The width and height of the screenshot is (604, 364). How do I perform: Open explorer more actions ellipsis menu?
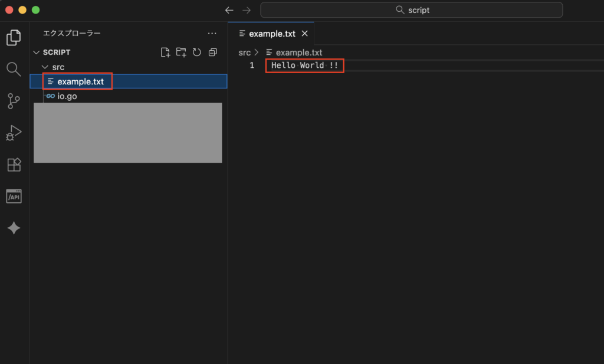point(212,34)
